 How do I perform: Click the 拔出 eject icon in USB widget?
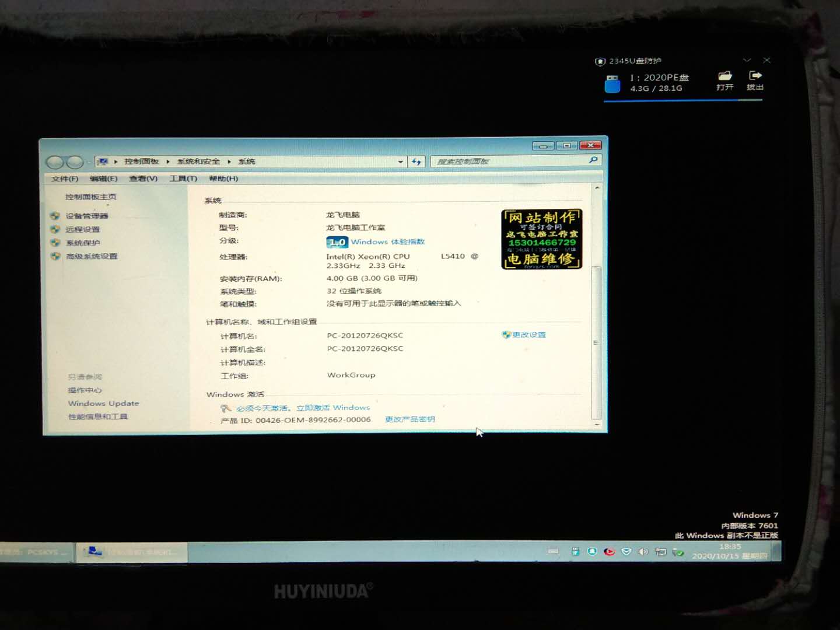(x=755, y=76)
